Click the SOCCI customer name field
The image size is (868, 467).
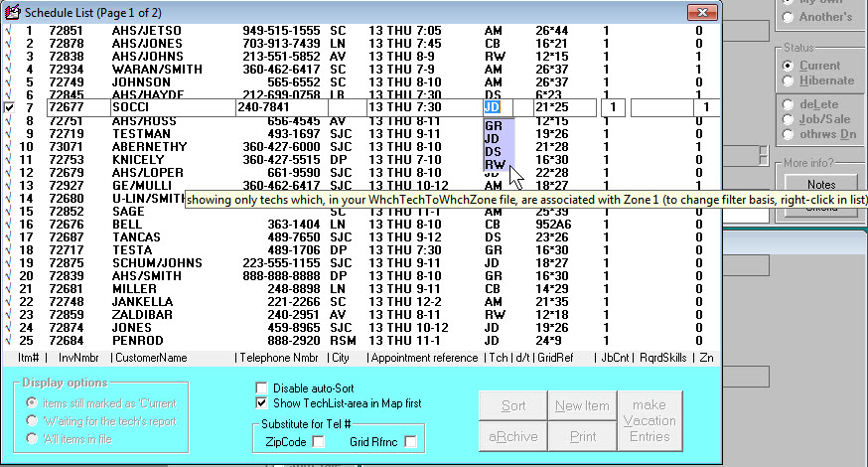pyautogui.click(x=169, y=107)
